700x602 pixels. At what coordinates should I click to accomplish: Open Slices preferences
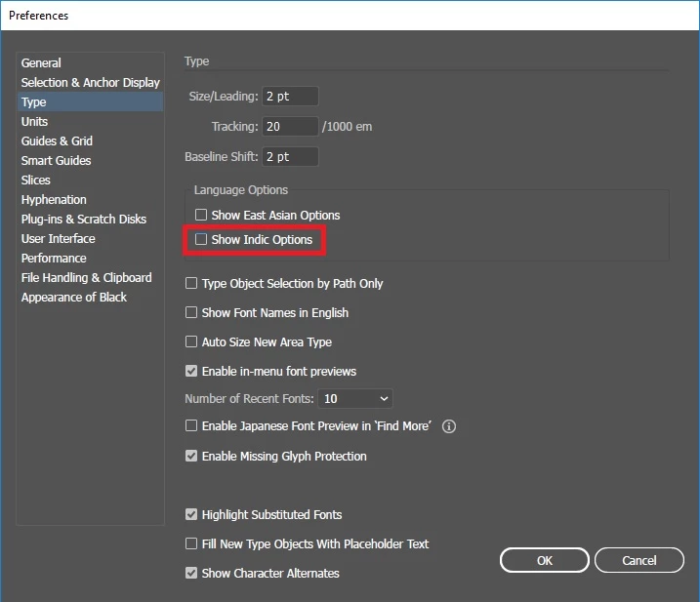[x=90, y=180]
